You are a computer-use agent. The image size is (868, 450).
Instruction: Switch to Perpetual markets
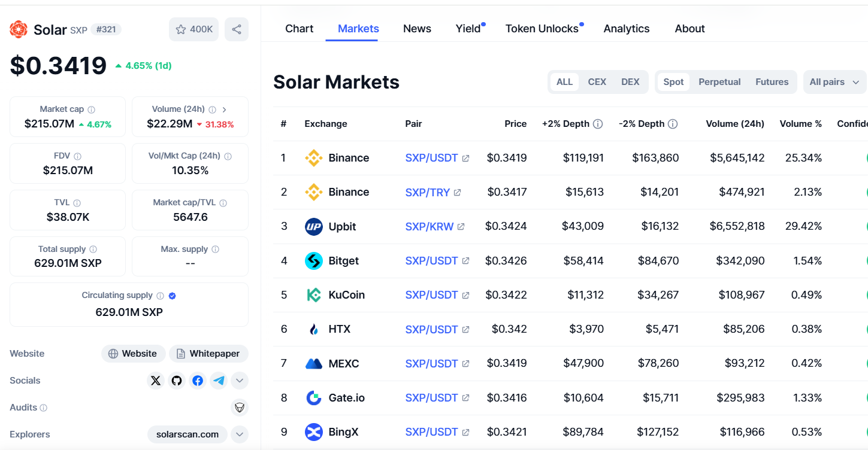tap(719, 82)
